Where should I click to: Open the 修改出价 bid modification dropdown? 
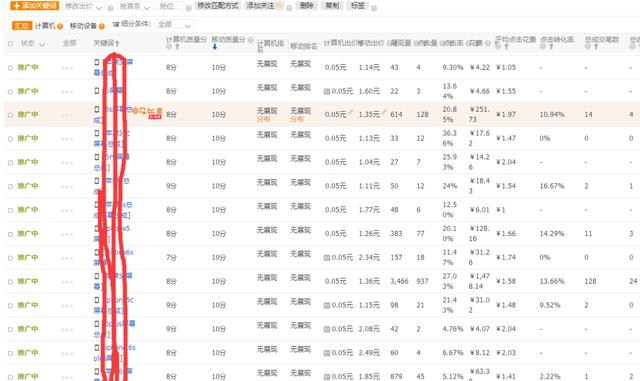(x=84, y=7)
